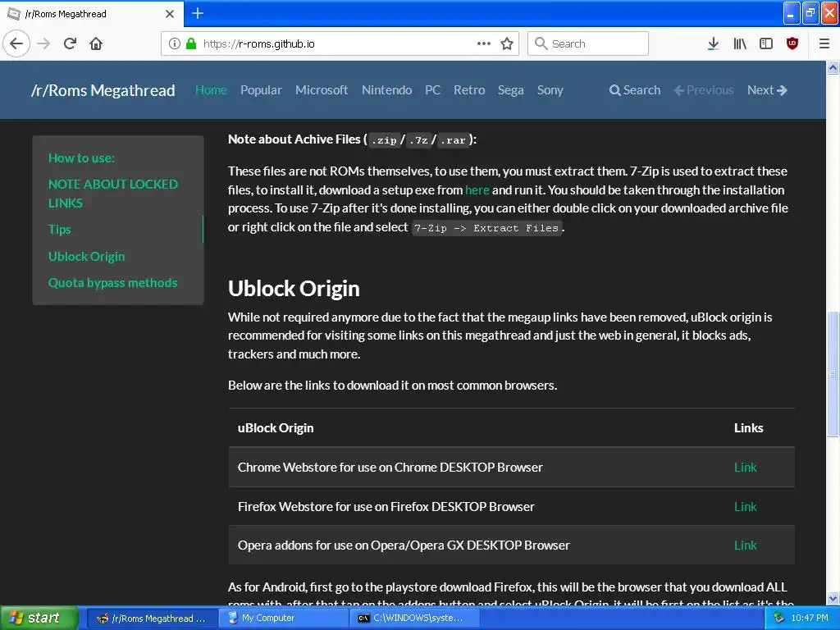Image resolution: width=840 pixels, height=630 pixels.
Task: Go to the Next page link
Action: pyautogui.click(x=767, y=90)
